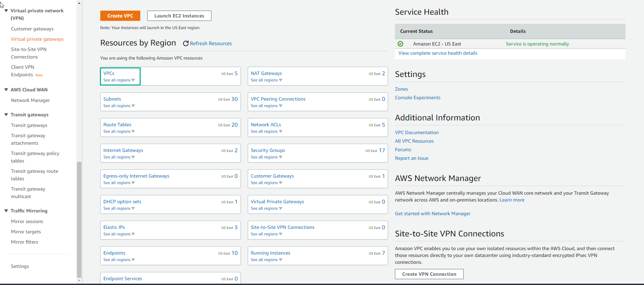The height and width of the screenshot is (285, 644).
Task: Expand See all regions under Endpoints
Action: [119, 260]
